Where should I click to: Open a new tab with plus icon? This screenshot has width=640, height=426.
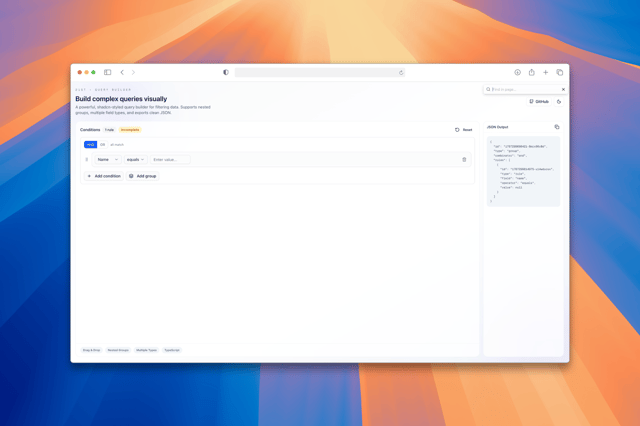[545, 72]
